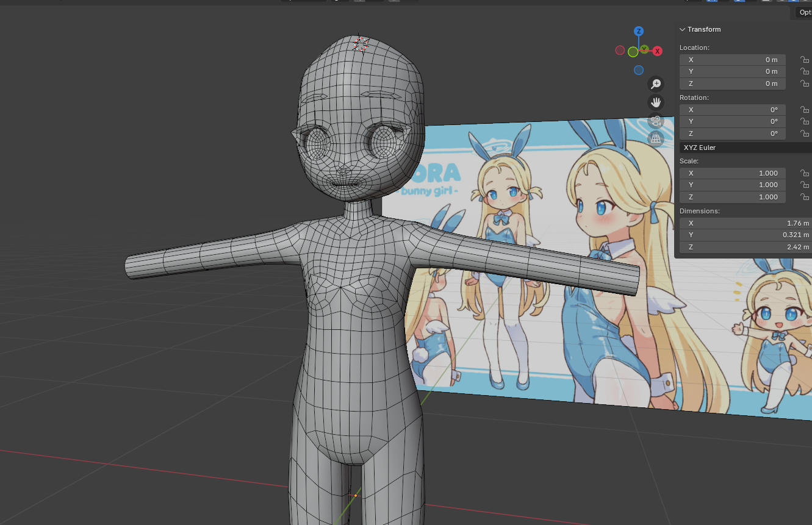Image resolution: width=812 pixels, height=525 pixels.
Task: Click the unlabeled lime negative Y gizmo circle
Action: click(x=633, y=52)
